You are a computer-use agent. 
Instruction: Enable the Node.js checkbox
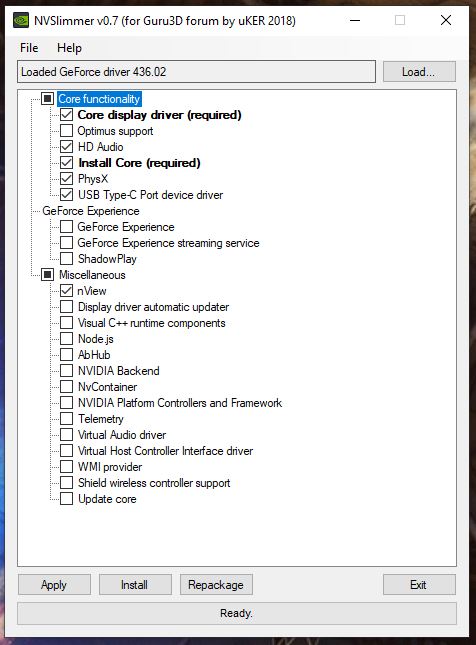coord(66,339)
